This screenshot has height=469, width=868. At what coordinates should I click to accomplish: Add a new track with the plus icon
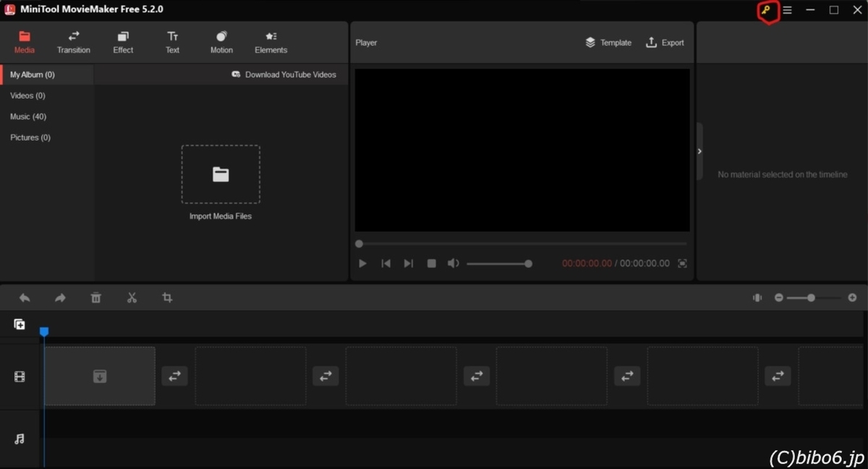[20, 324]
